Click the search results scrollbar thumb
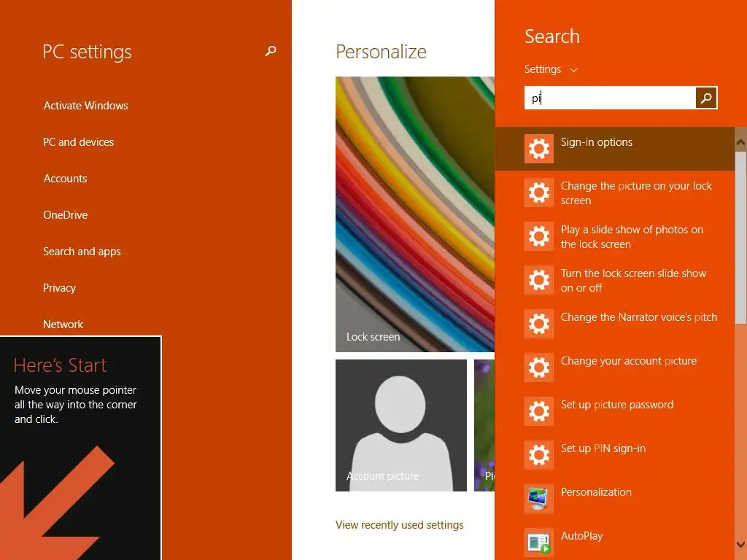Screen dimensions: 747x560 point(741,237)
